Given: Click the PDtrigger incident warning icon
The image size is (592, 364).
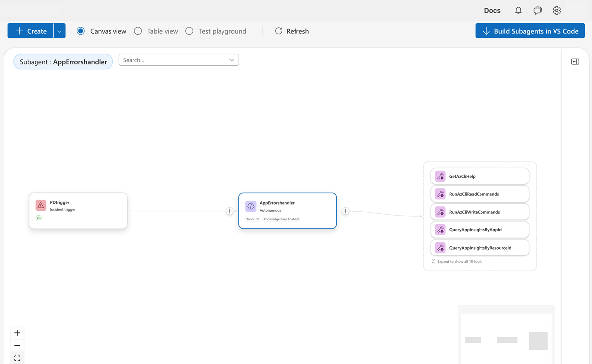Looking at the screenshot, I should (41, 205).
